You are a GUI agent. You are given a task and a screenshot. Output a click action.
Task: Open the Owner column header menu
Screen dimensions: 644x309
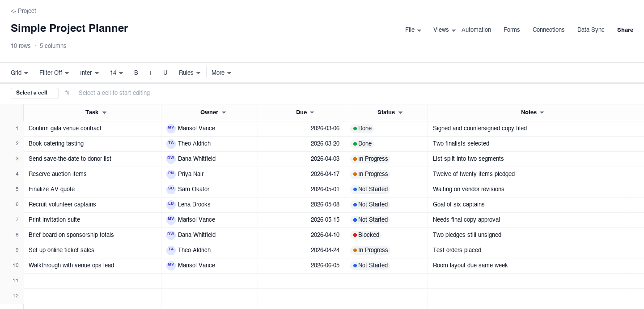(224, 112)
